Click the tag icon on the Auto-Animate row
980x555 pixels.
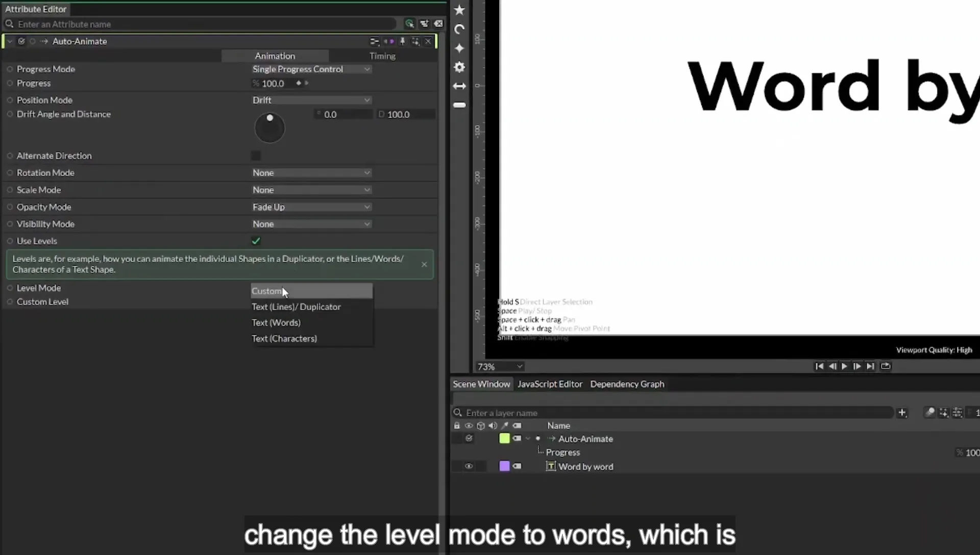[x=517, y=438]
